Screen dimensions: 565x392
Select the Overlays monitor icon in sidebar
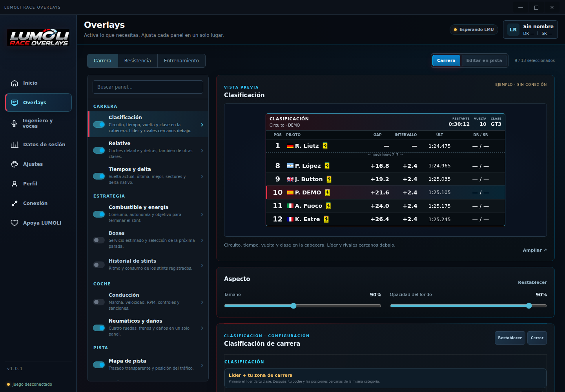[x=15, y=103]
